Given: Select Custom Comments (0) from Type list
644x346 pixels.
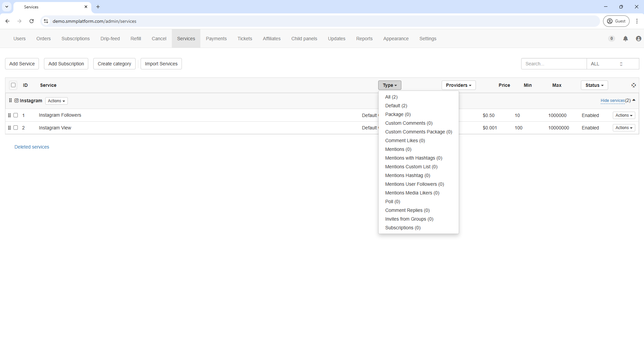Looking at the screenshot, I should [x=408, y=123].
